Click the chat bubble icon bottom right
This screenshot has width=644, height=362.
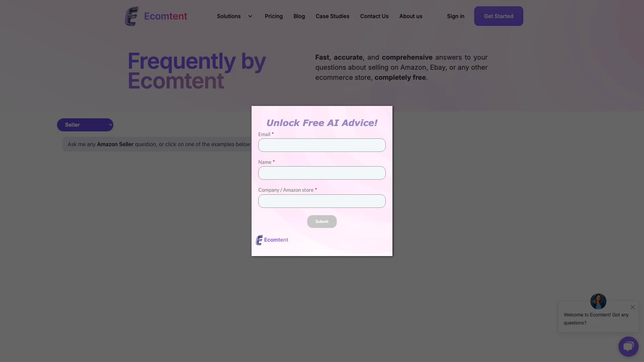pos(629,347)
